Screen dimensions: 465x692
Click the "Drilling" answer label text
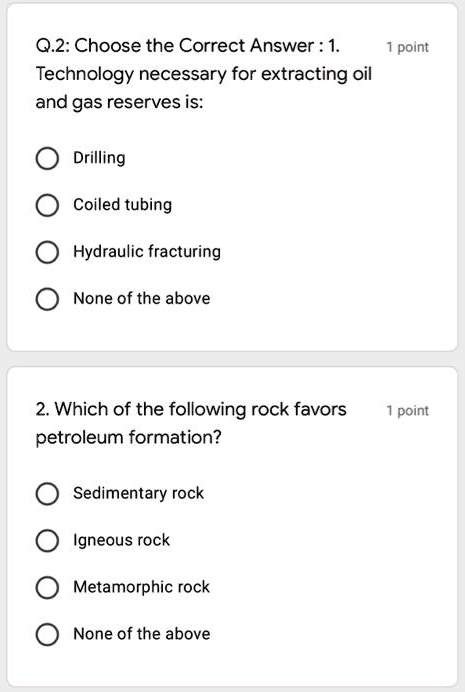(x=99, y=158)
